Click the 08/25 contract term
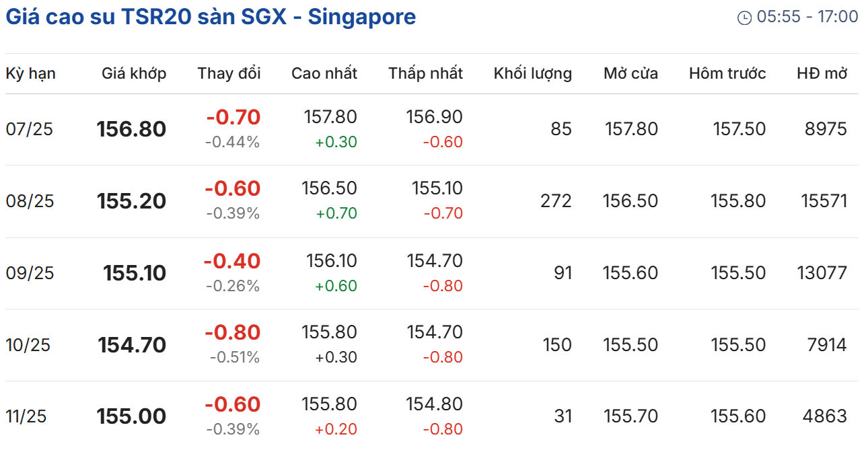The height and width of the screenshot is (452, 868). pyautogui.click(x=30, y=201)
